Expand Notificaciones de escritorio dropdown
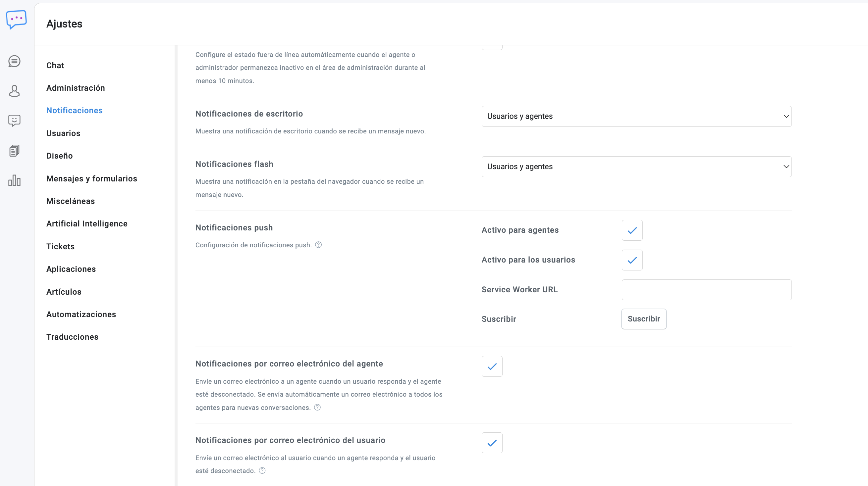Screen dimensions: 868x486 click(636, 117)
